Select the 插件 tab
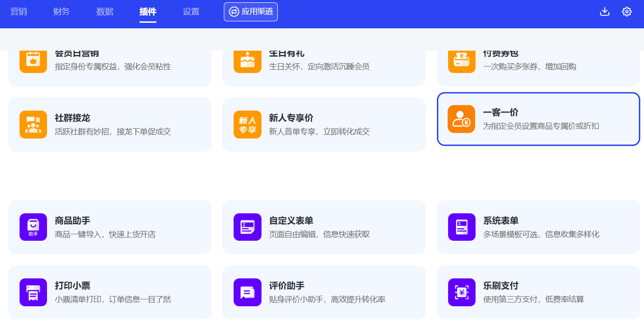 [148, 12]
